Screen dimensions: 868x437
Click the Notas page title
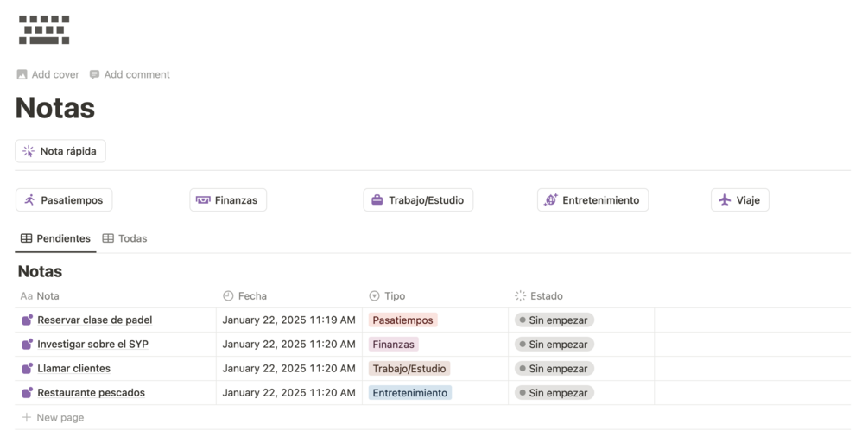point(55,108)
